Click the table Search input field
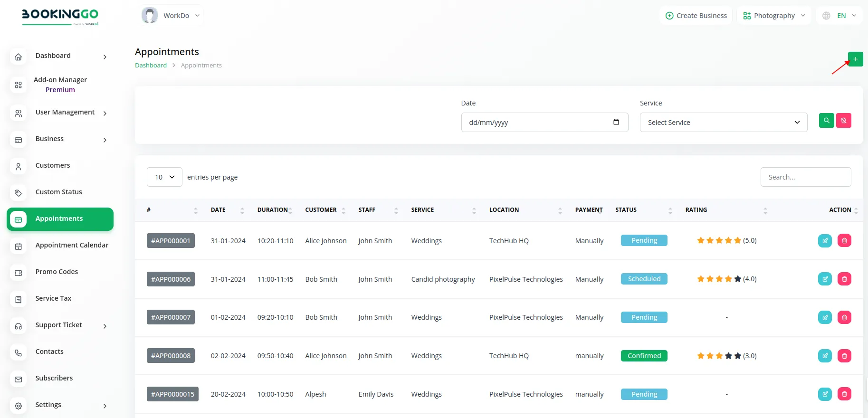868x418 pixels. coord(805,177)
